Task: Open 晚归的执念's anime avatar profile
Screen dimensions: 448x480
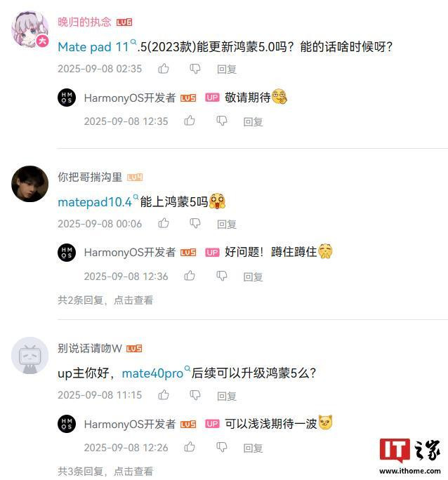Action: tap(30, 29)
